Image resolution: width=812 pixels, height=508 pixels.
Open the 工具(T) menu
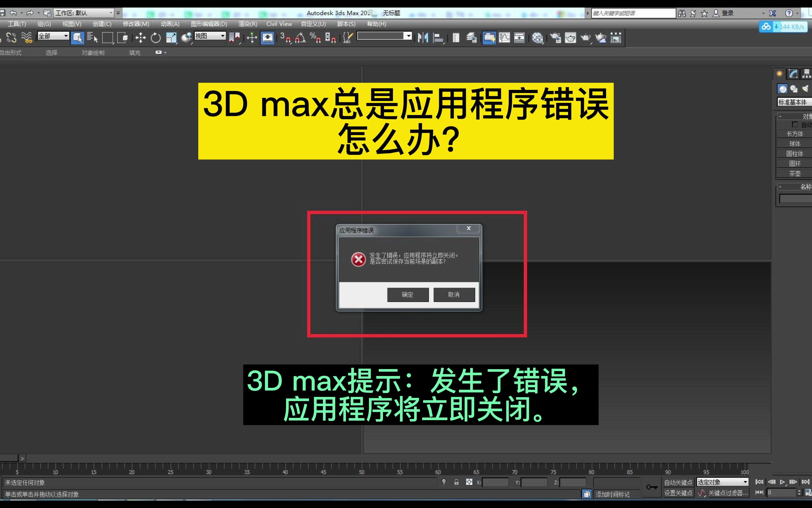point(17,24)
